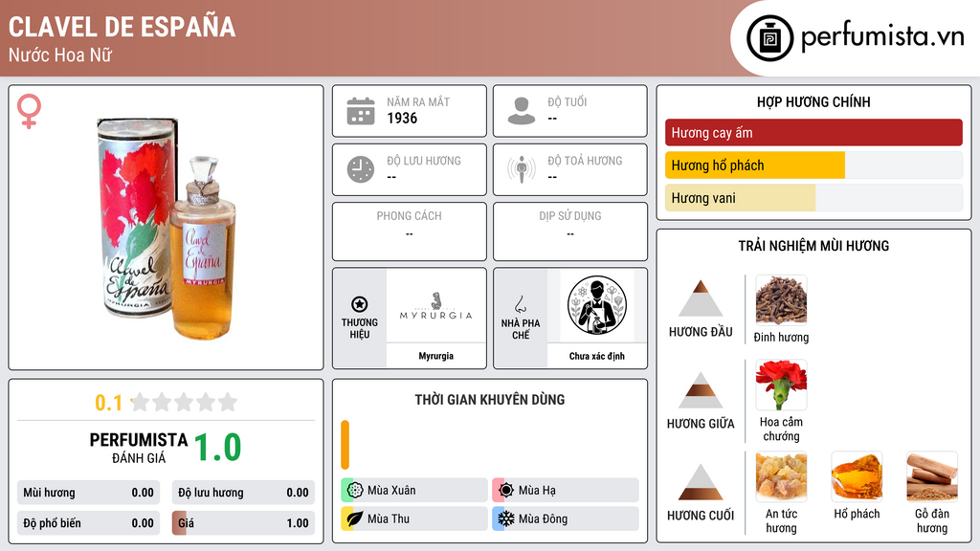Click the An tức hương benzoin image
Image resolution: width=980 pixels, height=551 pixels.
[x=781, y=477]
